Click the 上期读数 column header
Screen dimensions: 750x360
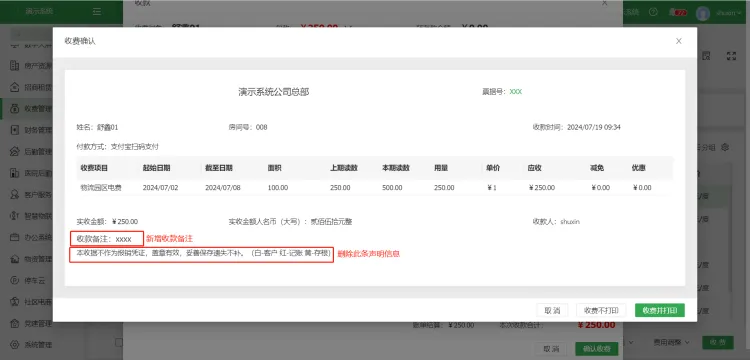click(344, 168)
